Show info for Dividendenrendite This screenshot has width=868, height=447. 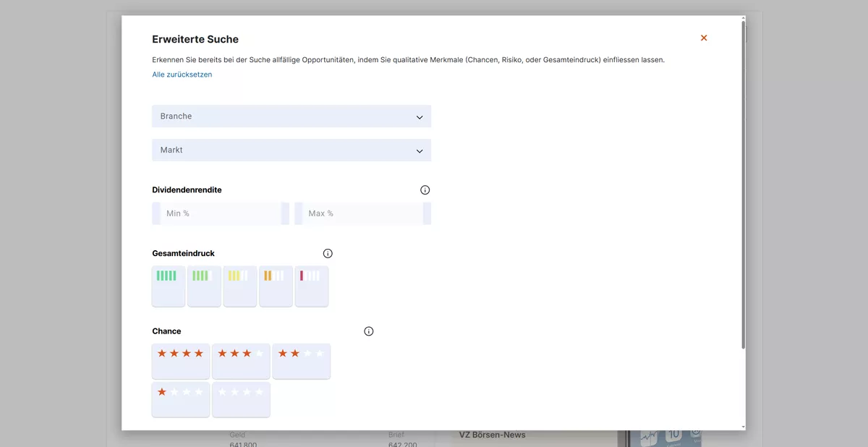tap(425, 190)
